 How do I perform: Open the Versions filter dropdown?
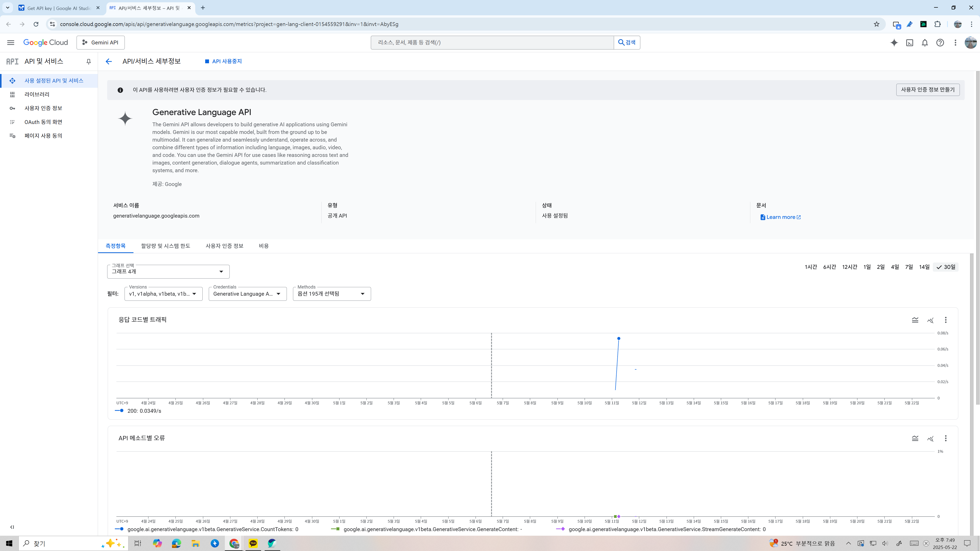point(163,294)
